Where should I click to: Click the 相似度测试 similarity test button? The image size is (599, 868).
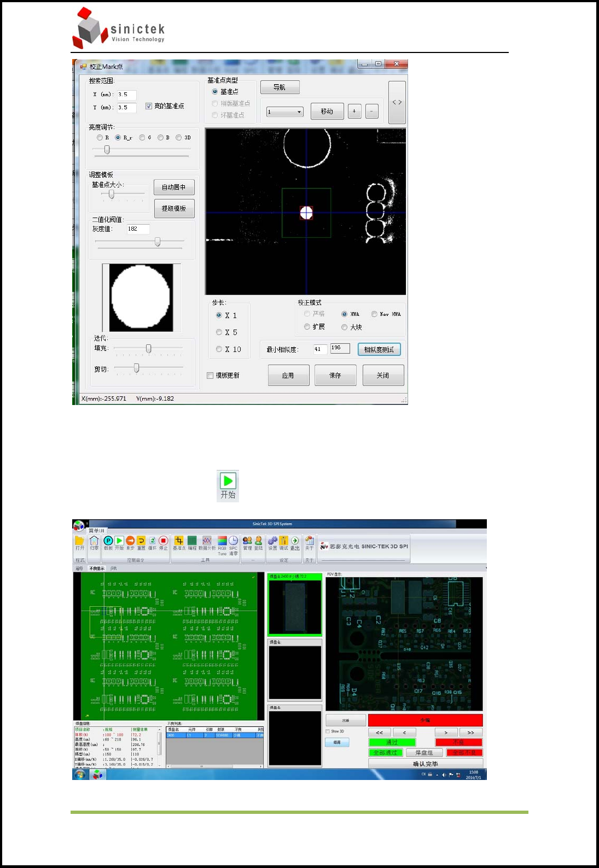click(379, 350)
